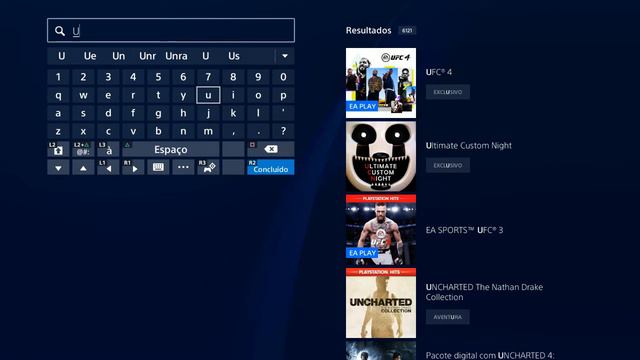640x360 pixels.
Task: Tap the 'x' key
Action: pyautogui.click(x=83, y=131)
